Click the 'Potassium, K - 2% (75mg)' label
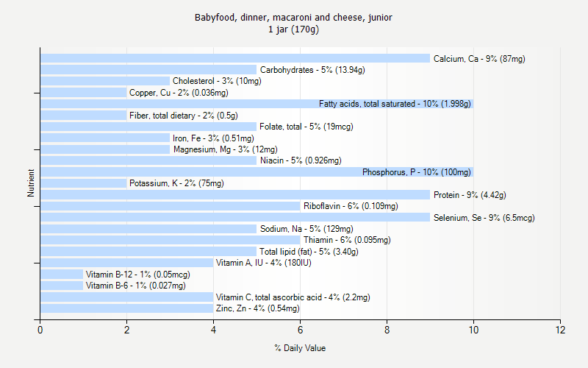588x368 pixels. (x=176, y=183)
